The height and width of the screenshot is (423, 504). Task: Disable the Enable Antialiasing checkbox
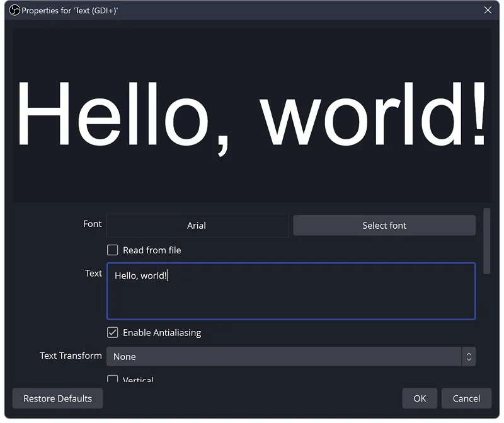(x=113, y=332)
